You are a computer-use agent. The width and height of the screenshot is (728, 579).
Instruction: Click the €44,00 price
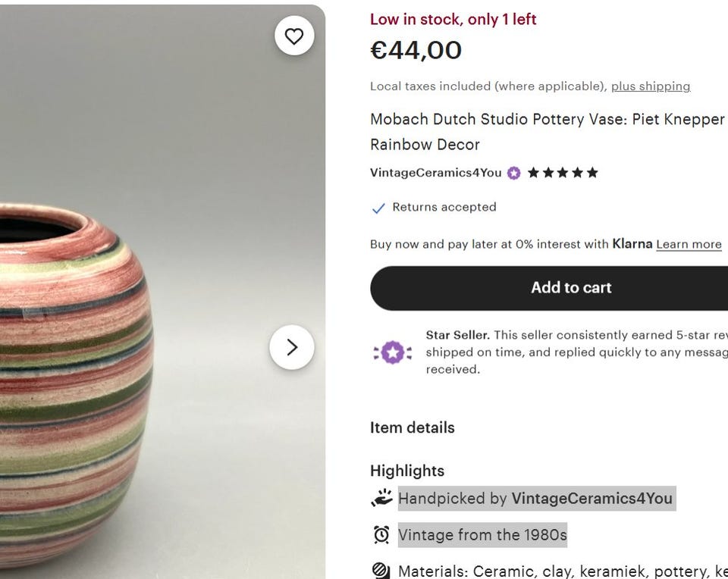click(x=416, y=51)
